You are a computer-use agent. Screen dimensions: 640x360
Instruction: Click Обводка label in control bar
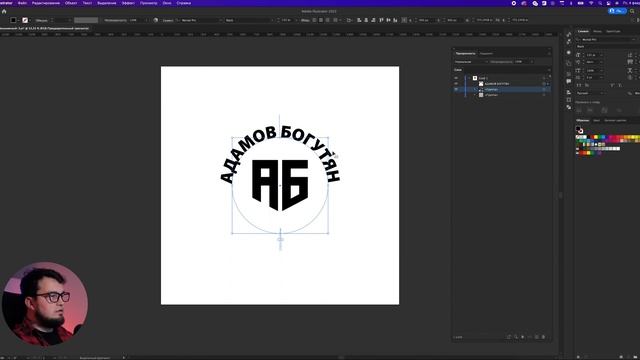click(x=41, y=20)
